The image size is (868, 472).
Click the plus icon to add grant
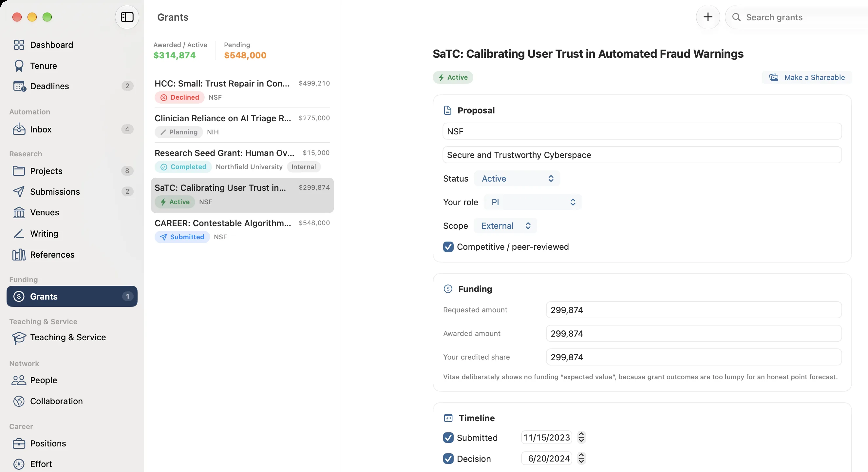[708, 17]
